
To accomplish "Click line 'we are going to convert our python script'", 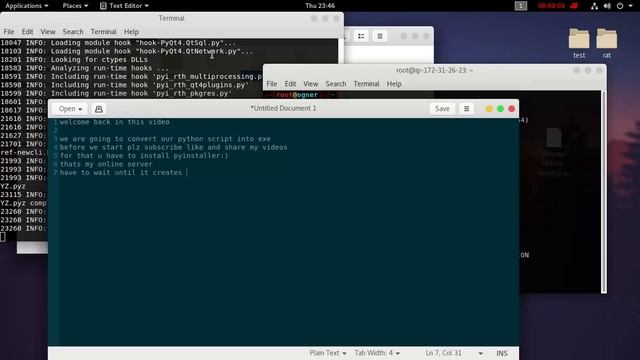I will (x=165, y=139).
